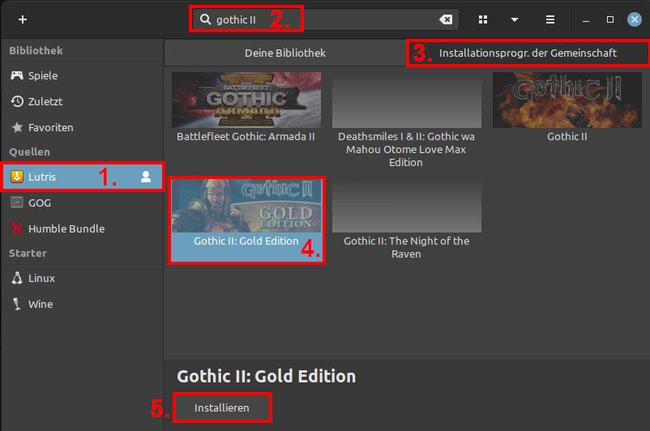Click the Bibliothek section header
This screenshot has width=650, height=431.
point(36,51)
